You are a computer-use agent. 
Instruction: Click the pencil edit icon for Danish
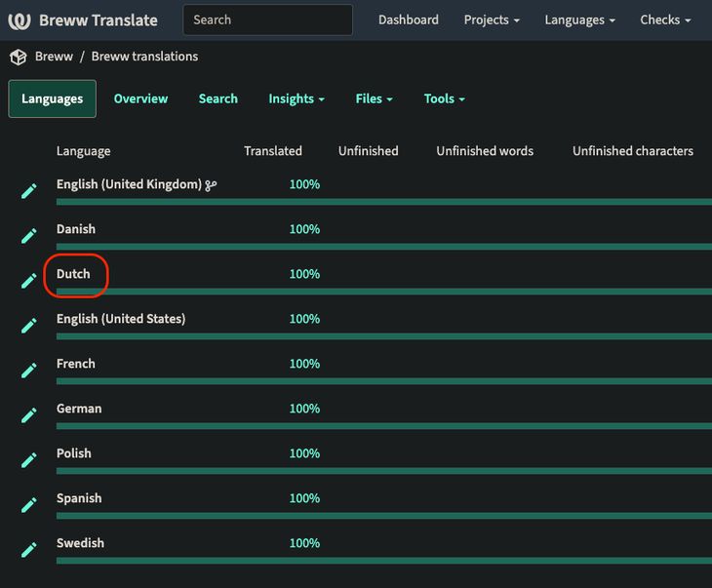tap(29, 236)
